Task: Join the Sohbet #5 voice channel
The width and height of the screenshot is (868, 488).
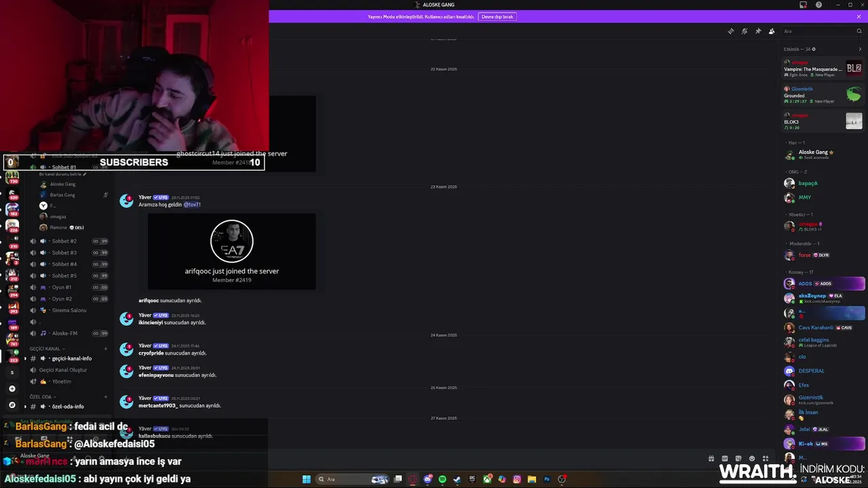Action: [x=68, y=276]
